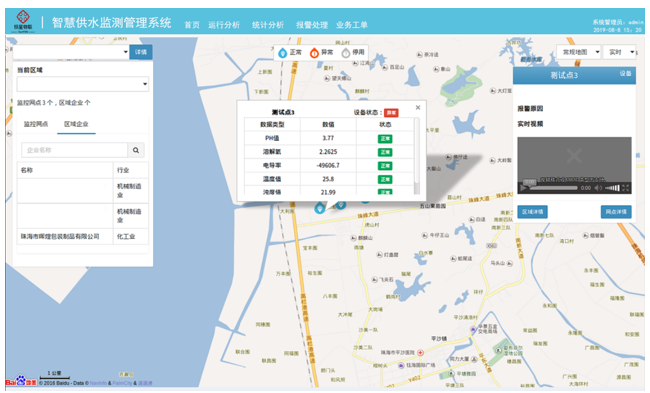Switch to the 区域企业 tab

pyautogui.click(x=76, y=124)
